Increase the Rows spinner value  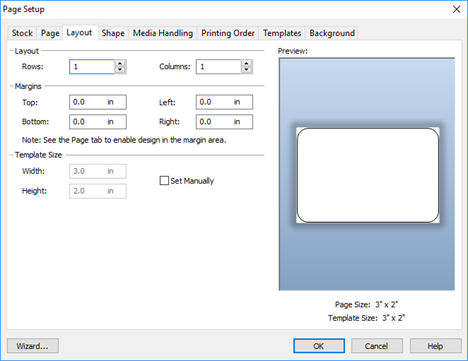pyautogui.click(x=120, y=63)
